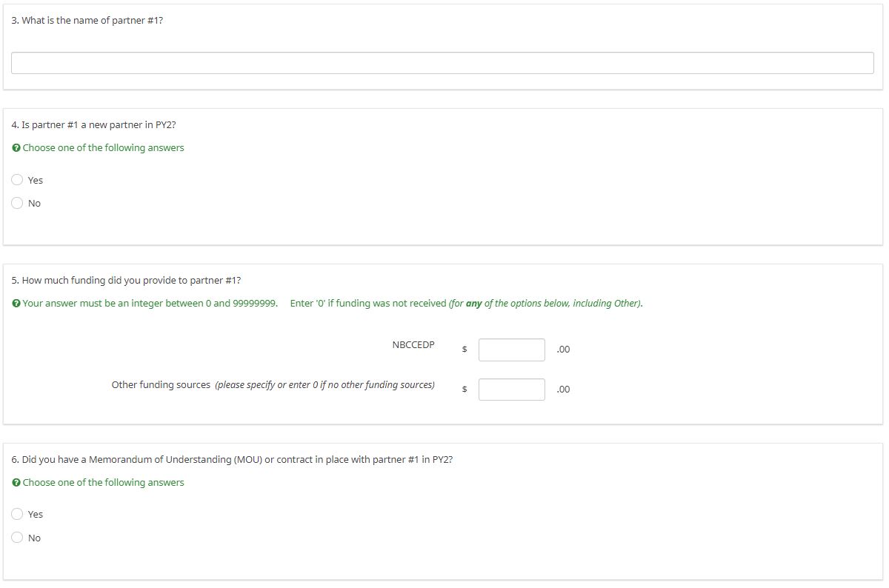Select No radio for new partner in PY2
Image resolution: width=889 pixels, height=588 pixels.
pyautogui.click(x=17, y=203)
